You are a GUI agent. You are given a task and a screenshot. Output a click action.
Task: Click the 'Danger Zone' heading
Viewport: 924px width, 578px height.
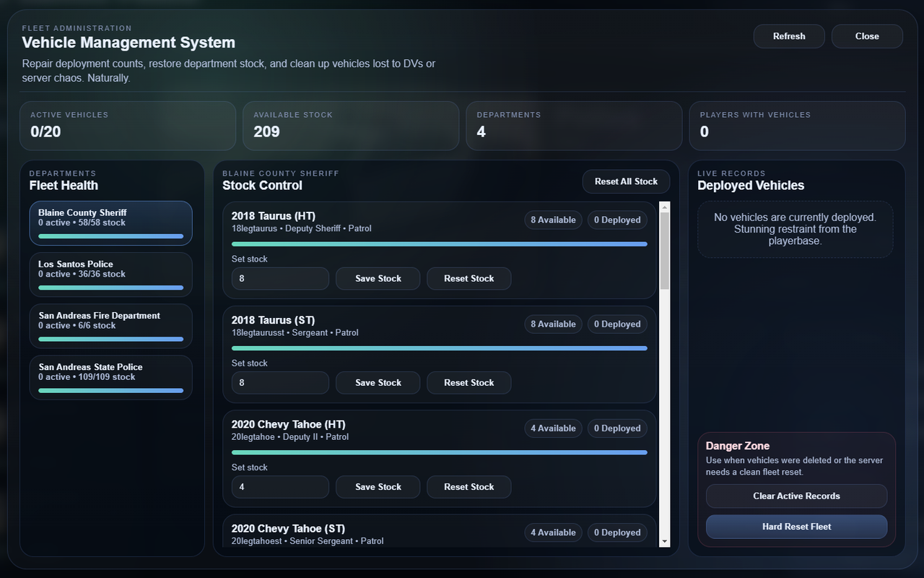pyautogui.click(x=738, y=446)
